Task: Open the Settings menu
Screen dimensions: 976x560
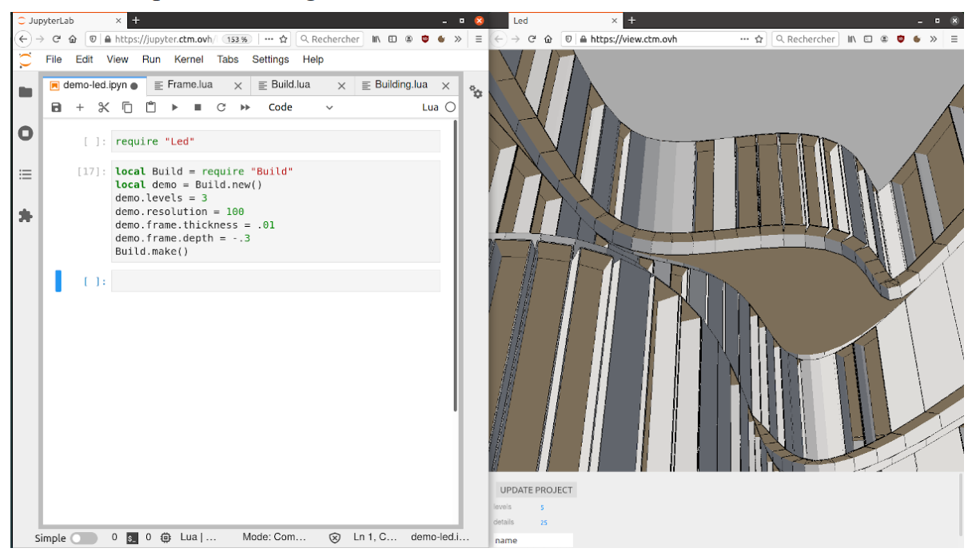Action: pos(270,59)
